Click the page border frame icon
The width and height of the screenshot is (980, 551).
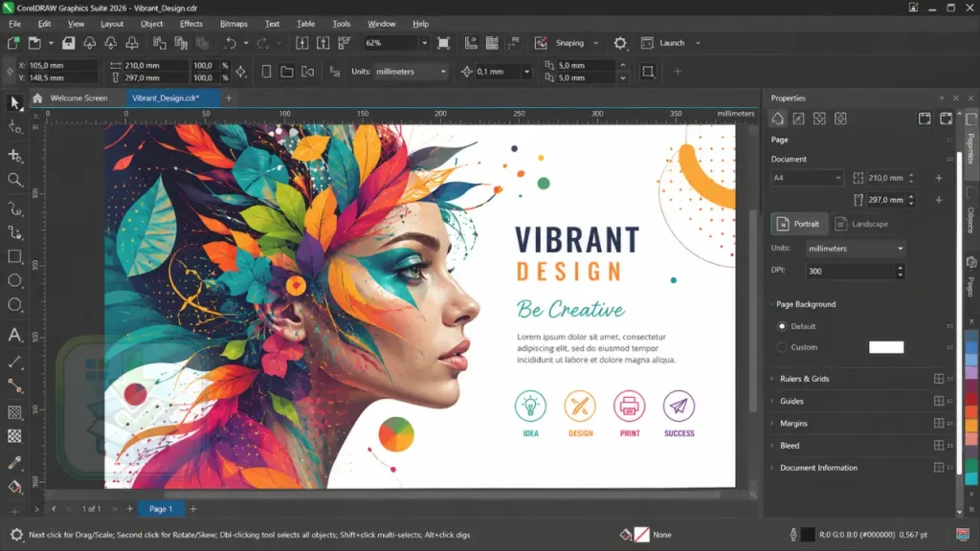[x=648, y=71]
